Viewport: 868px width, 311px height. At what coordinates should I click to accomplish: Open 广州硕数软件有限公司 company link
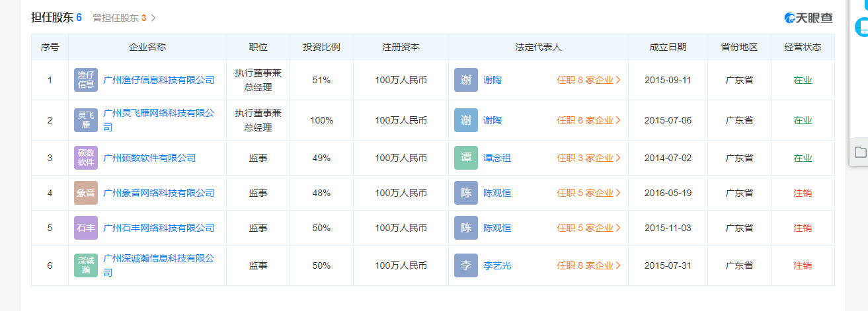click(x=150, y=158)
